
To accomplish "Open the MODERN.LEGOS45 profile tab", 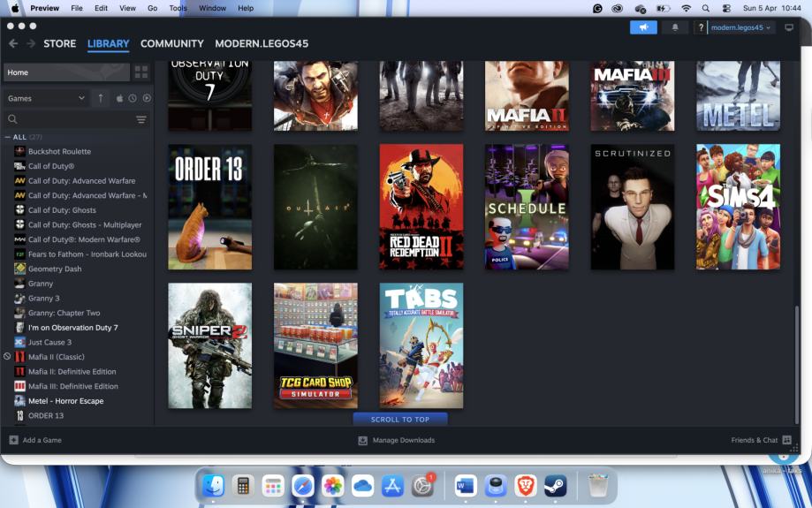I will [x=262, y=43].
